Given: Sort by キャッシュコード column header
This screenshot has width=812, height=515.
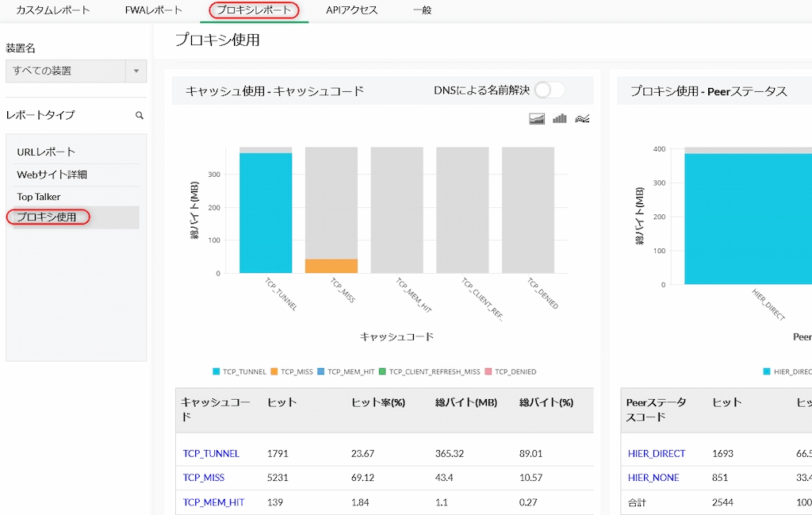Looking at the screenshot, I should click(x=216, y=409).
